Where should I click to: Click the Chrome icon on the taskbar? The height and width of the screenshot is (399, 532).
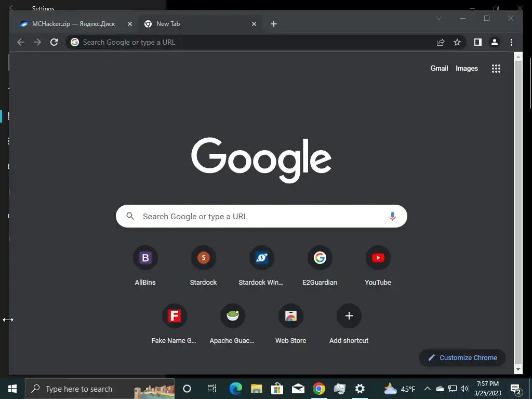coord(318,389)
